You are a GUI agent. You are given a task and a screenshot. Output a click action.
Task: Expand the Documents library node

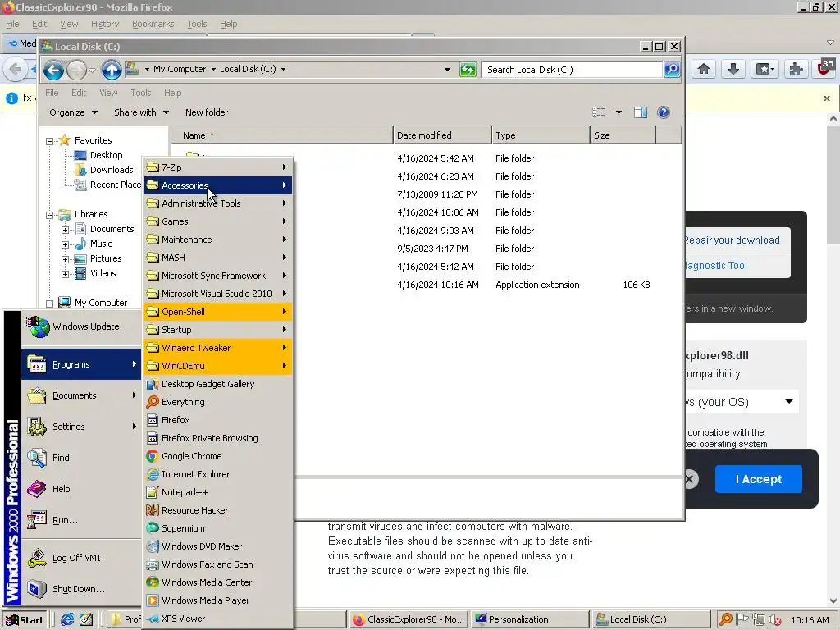(65, 230)
